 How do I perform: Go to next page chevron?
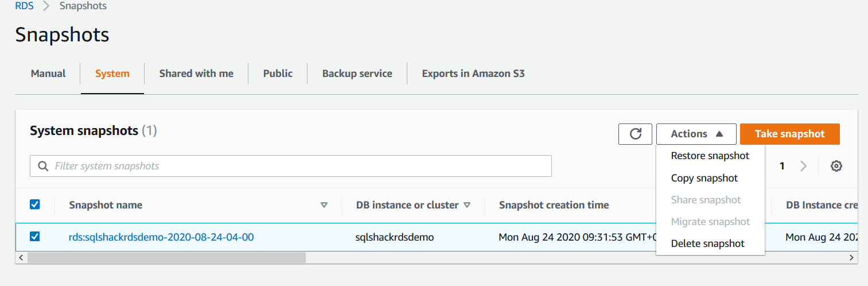click(803, 166)
